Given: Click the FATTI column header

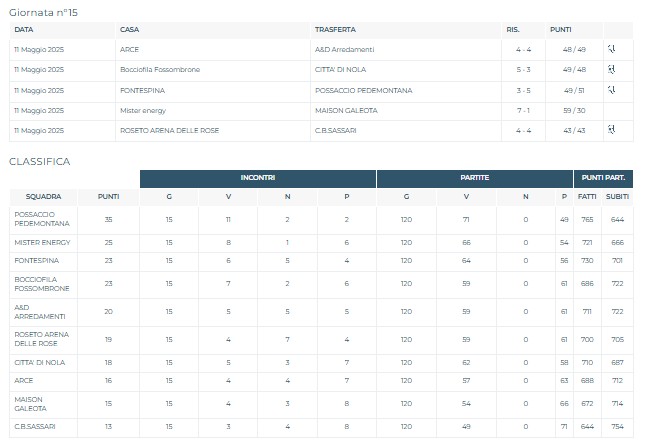Looking at the screenshot, I should click(x=587, y=197).
